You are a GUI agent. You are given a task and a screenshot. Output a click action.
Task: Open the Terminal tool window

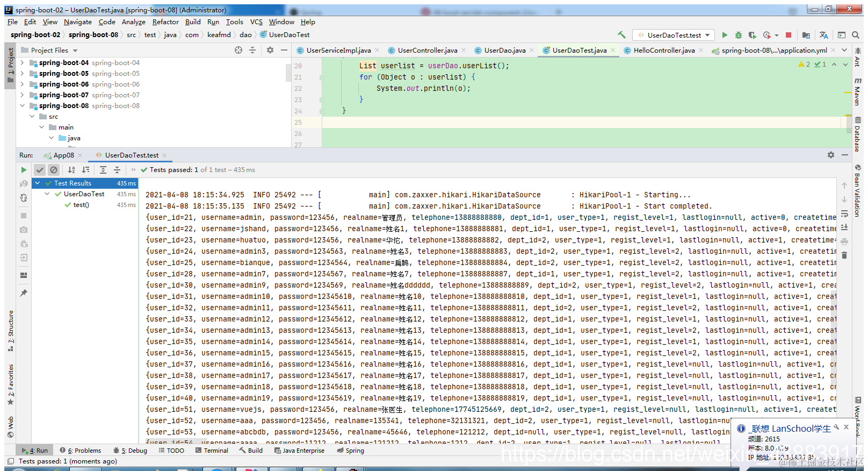coord(212,451)
